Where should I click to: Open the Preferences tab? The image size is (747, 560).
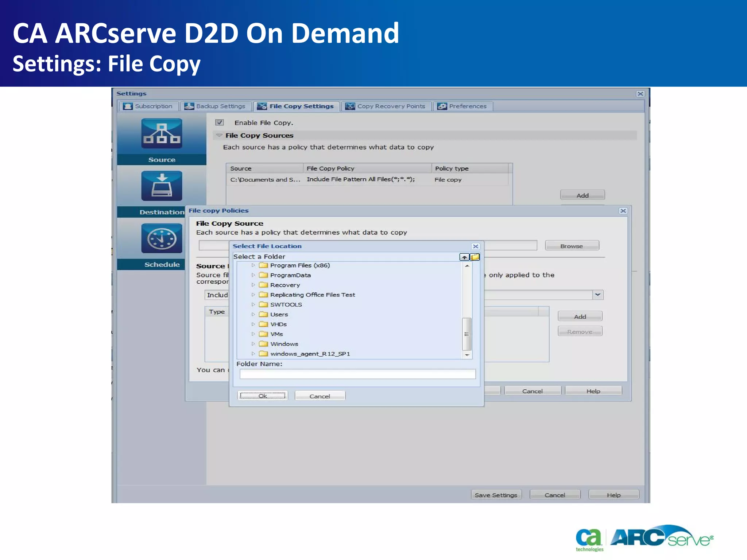tap(463, 106)
